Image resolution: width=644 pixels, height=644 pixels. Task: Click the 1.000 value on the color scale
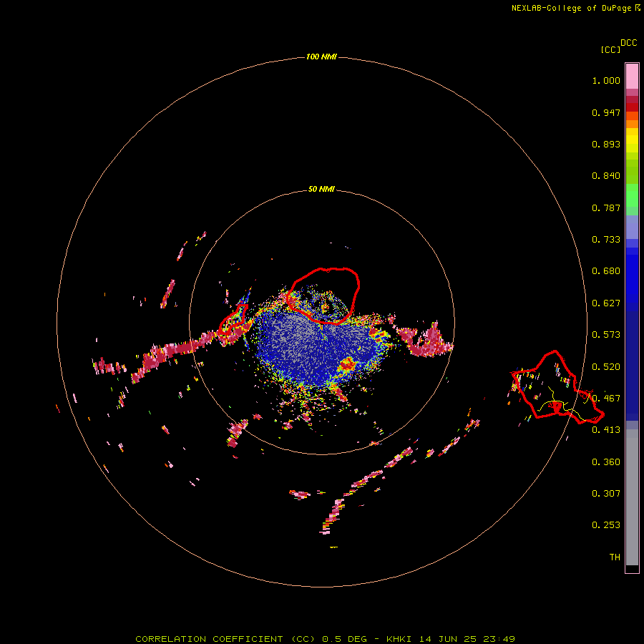tap(606, 80)
